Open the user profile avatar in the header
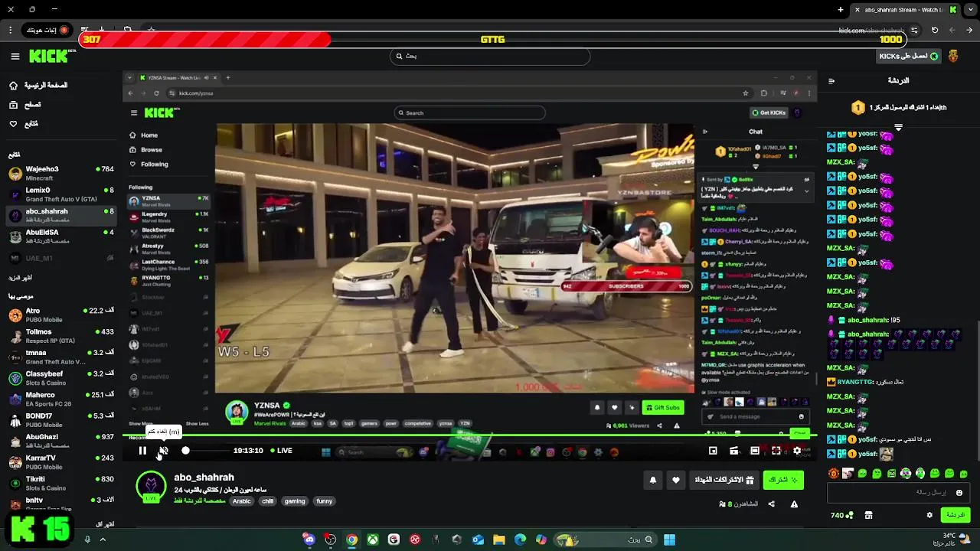This screenshot has height=551, width=980. click(953, 56)
